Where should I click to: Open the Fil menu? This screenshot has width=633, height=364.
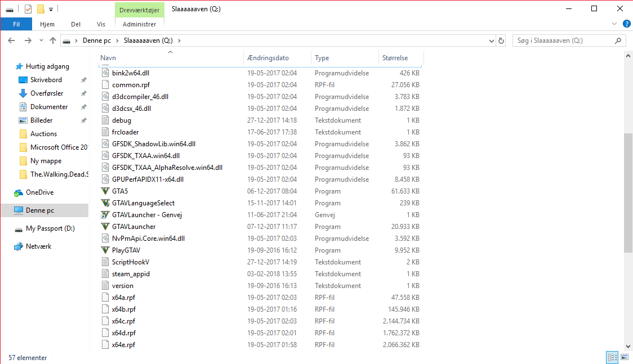click(16, 24)
